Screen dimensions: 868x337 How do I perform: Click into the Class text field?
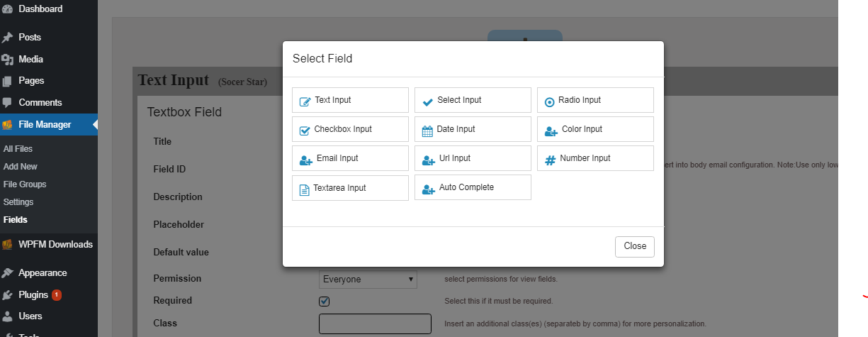coord(375,324)
